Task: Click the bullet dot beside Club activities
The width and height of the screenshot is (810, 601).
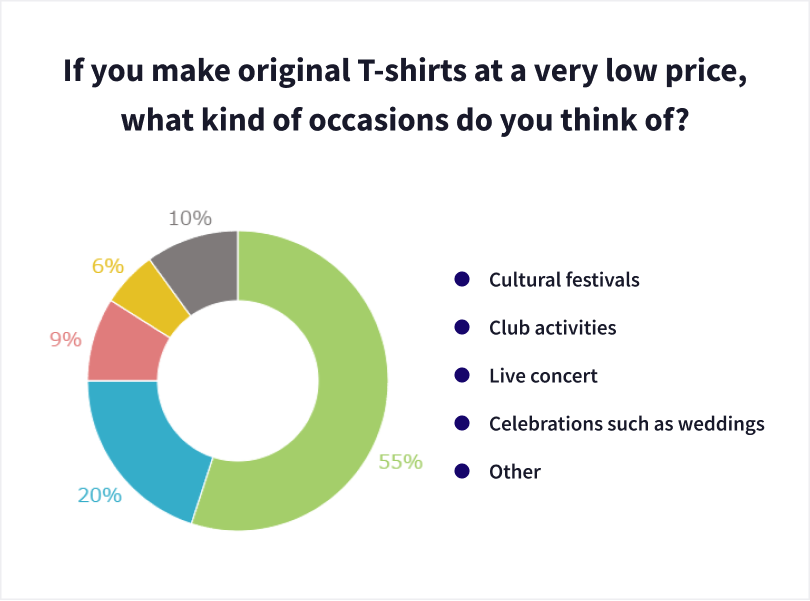Action: [x=461, y=328]
